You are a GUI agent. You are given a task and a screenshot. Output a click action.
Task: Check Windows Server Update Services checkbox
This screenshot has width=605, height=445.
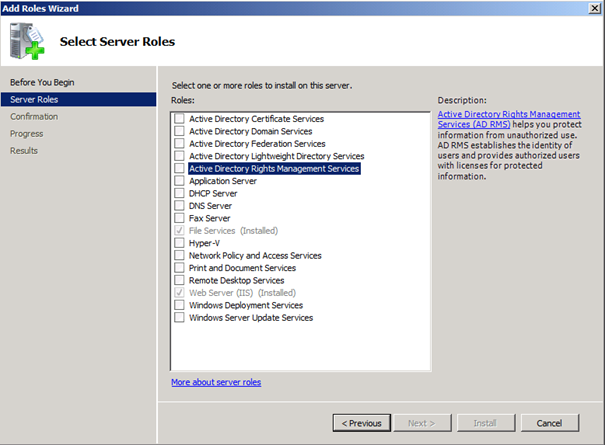(x=179, y=317)
